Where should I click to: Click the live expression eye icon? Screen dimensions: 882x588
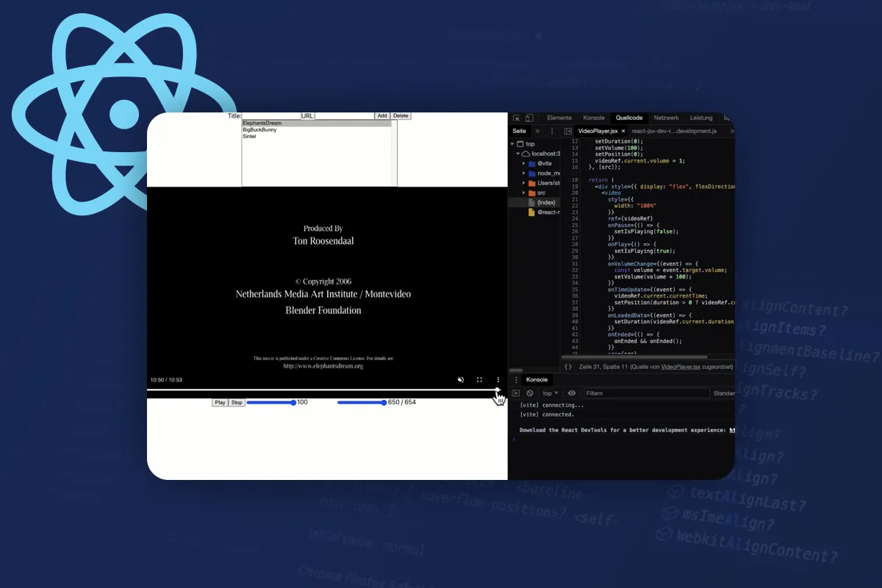point(572,393)
